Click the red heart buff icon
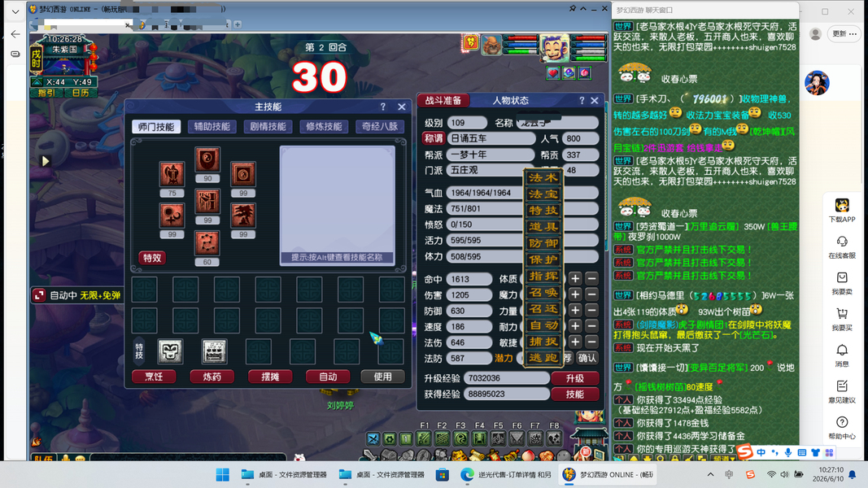The image size is (868, 488). pos(552,72)
